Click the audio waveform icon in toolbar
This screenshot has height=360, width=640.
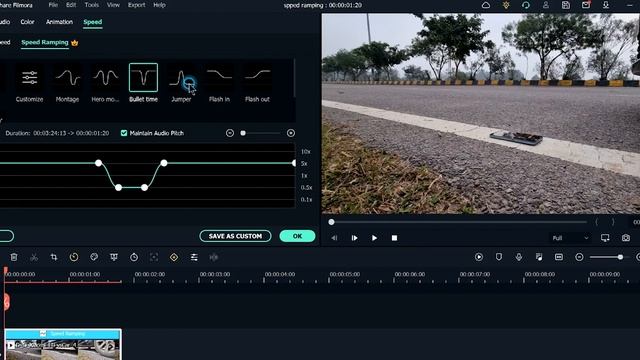(x=214, y=257)
